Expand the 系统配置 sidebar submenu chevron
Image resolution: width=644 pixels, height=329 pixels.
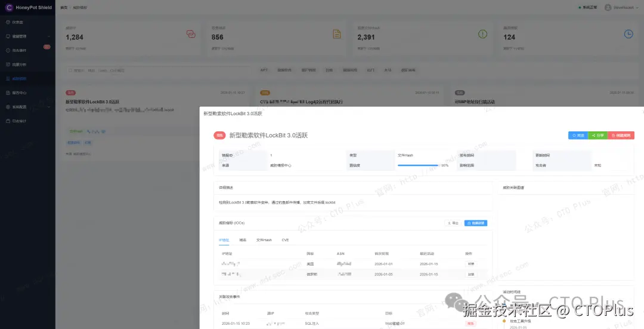coord(49,107)
